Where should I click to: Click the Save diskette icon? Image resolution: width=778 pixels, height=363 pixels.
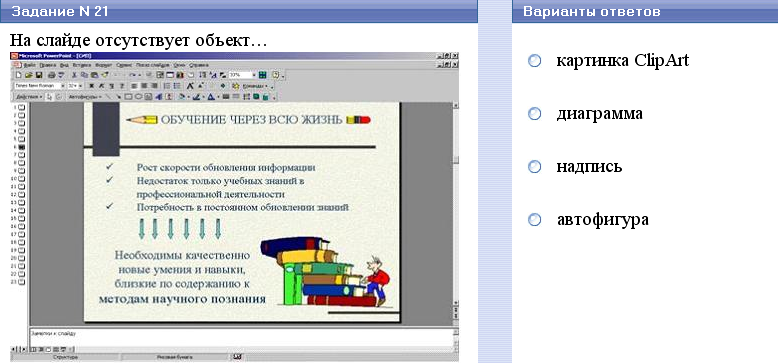pyautogui.click(x=39, y=75)
